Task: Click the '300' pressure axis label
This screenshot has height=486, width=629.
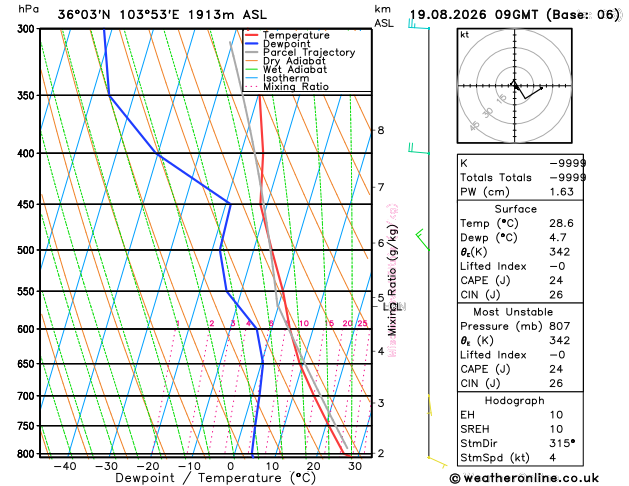Action: click(x=28, y=29)
